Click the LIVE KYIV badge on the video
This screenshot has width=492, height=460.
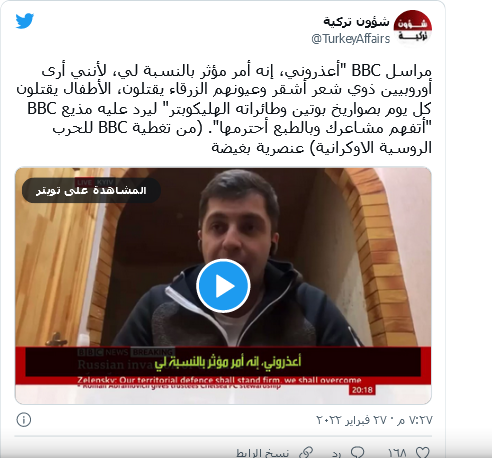[x=95, y=182]
